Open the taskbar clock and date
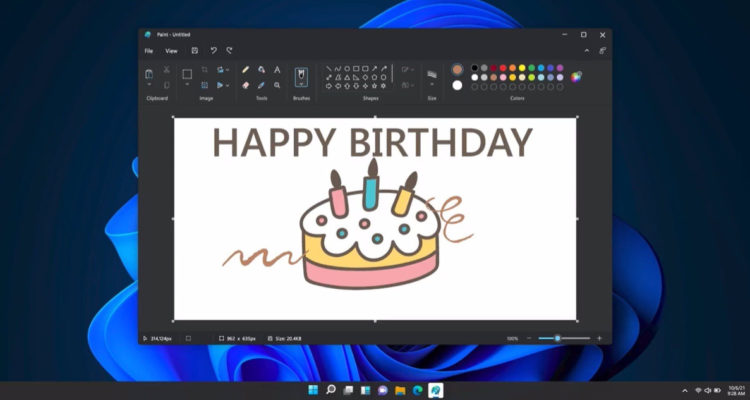 point(737,390)
